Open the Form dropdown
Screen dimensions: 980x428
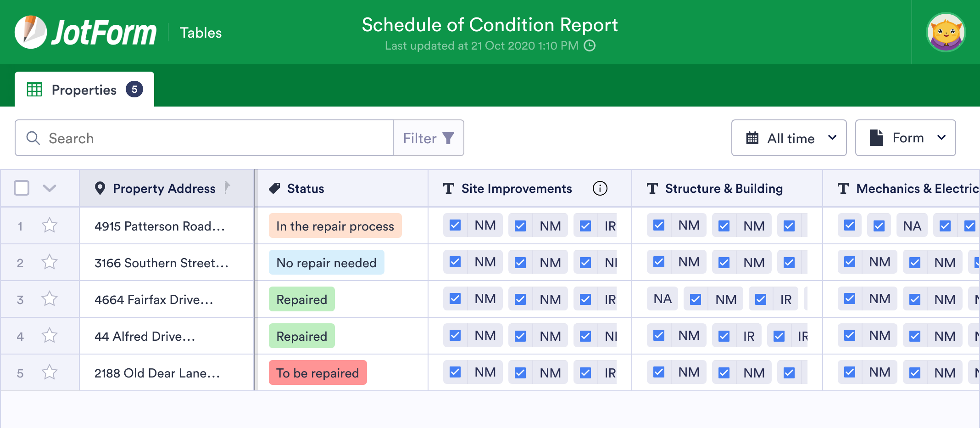905,138
